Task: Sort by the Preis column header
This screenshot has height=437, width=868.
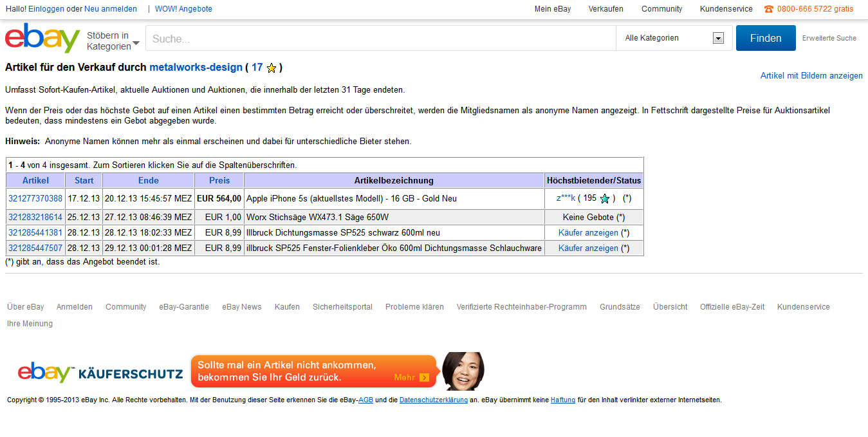Action: click(x=219, y=180)
